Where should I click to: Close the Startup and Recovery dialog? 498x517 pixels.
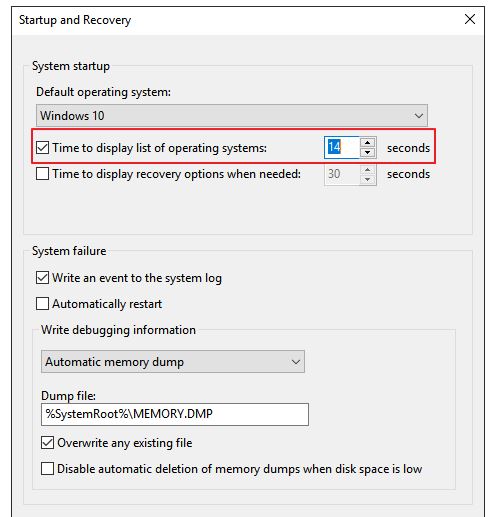470,19
